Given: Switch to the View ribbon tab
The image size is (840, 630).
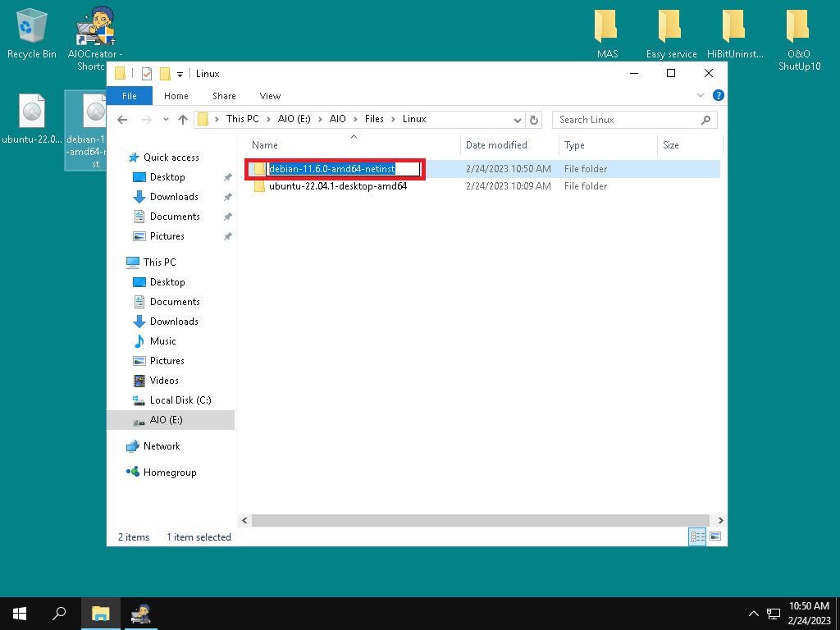Looking at the screenshot, I should [x=270, y=96].
